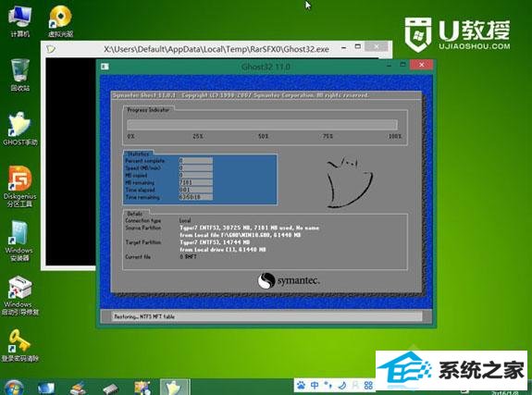Click the Progress Indicator bar
532x395 pixels.
(x=262, y=124)
